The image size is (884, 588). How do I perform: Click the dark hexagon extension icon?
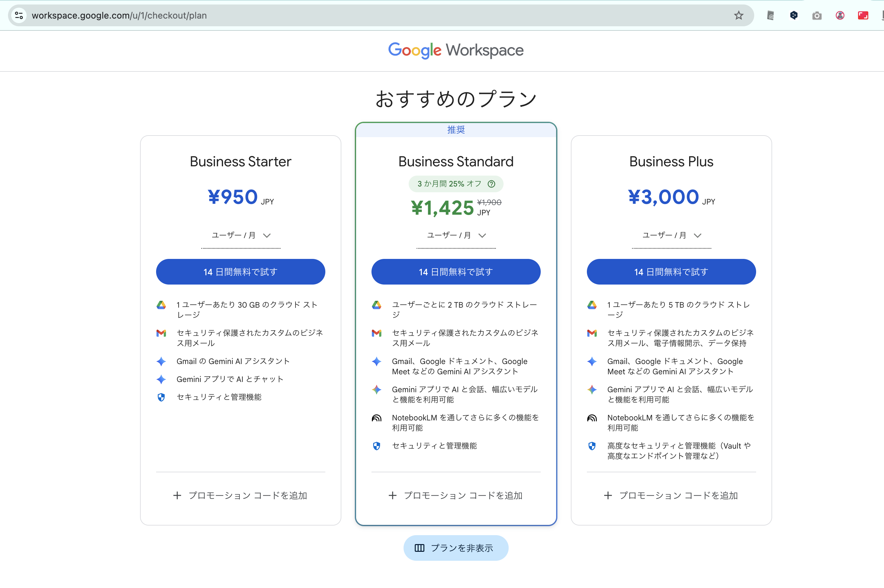click(x=793, y=15)
